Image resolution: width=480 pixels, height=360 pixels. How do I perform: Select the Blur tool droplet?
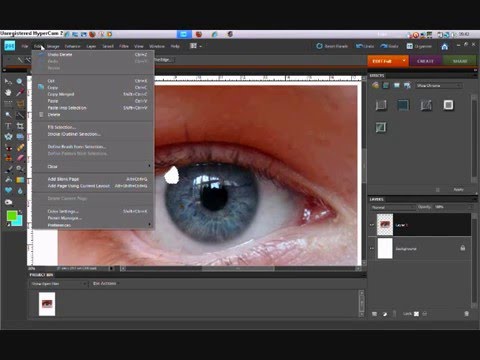(x=20, y=191)
